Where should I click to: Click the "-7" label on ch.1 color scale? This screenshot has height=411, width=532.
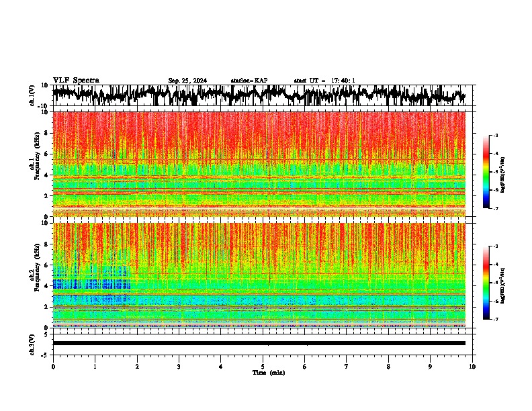(495, 208)
